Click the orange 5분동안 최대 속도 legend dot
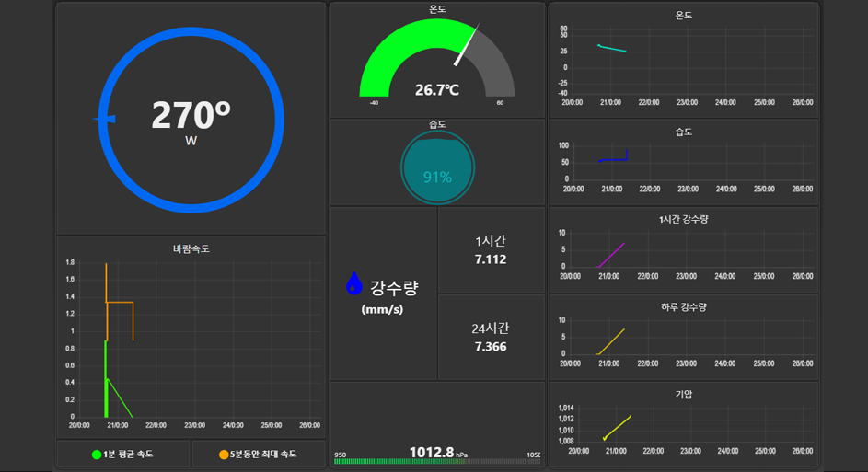 pos(224,455)
